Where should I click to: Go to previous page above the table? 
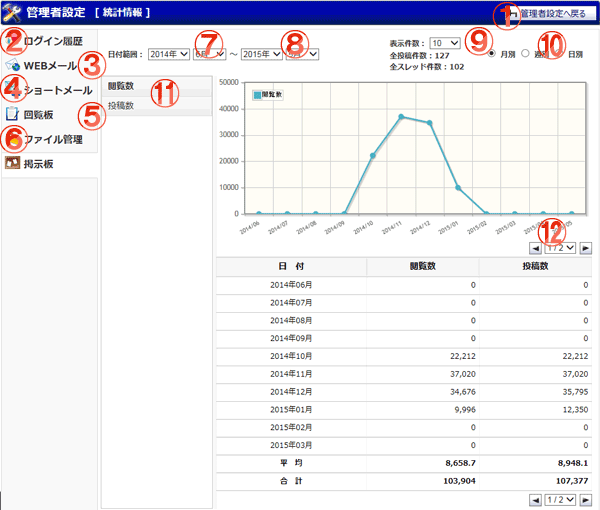tap(535, 247)
